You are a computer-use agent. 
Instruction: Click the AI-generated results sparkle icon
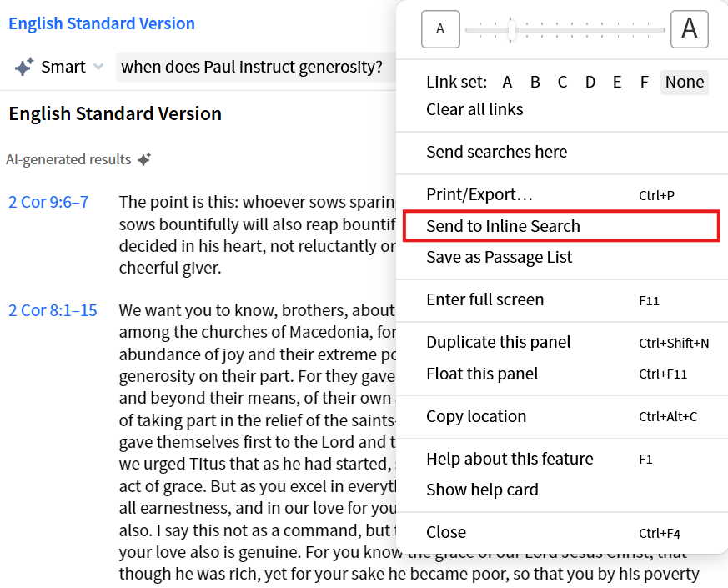tap(144, 159)
